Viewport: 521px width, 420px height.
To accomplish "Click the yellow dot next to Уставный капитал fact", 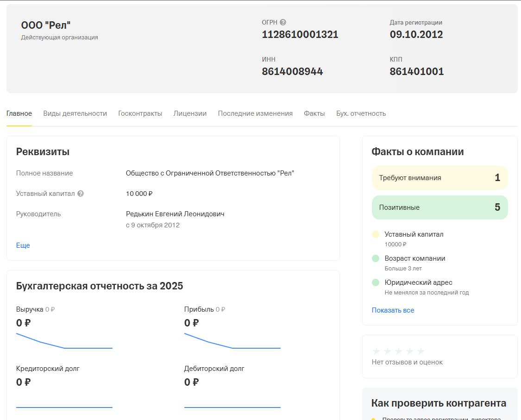I will pyautogui.click(x=376, y=234).
